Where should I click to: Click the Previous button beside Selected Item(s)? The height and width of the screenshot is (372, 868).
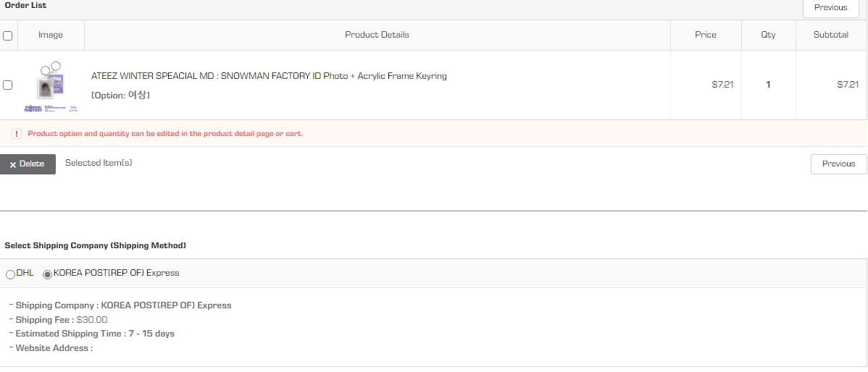tap(838, 164)
